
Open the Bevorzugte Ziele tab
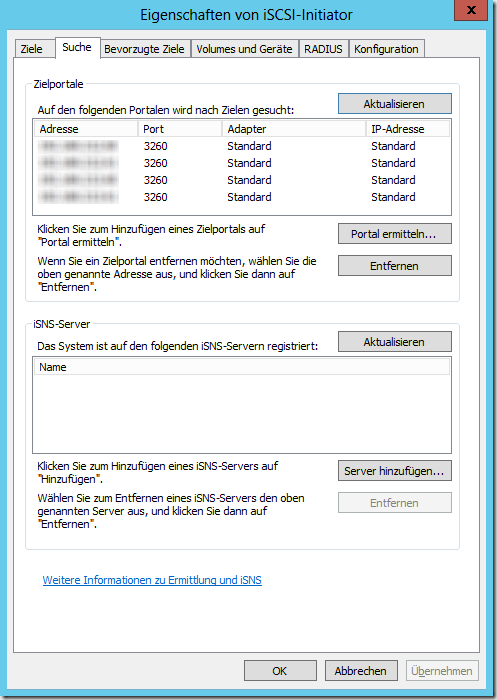pos(144,49)
